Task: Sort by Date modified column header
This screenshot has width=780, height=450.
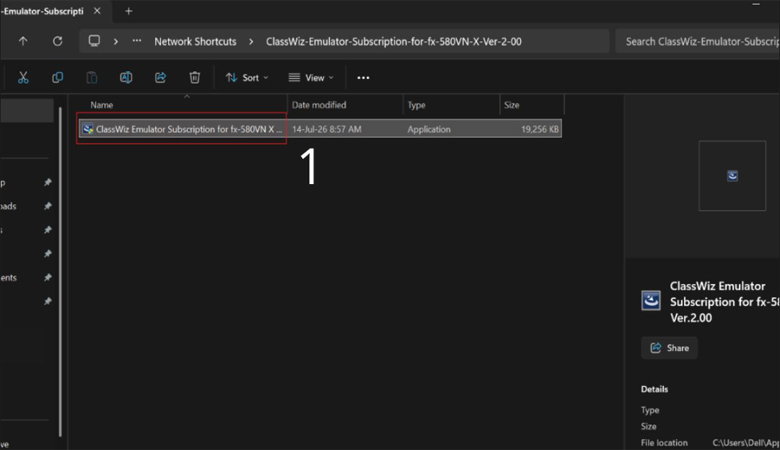Action: (319, 105)
